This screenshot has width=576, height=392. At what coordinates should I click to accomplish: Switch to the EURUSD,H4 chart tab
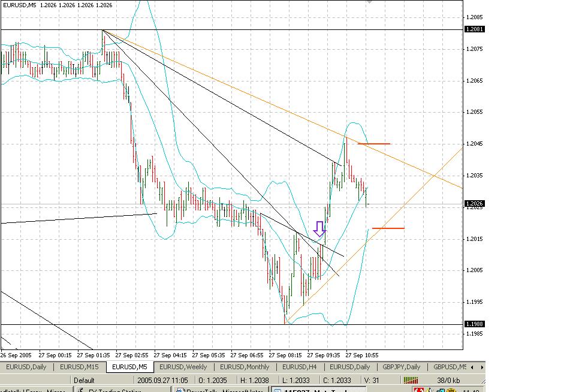(299, 367)
